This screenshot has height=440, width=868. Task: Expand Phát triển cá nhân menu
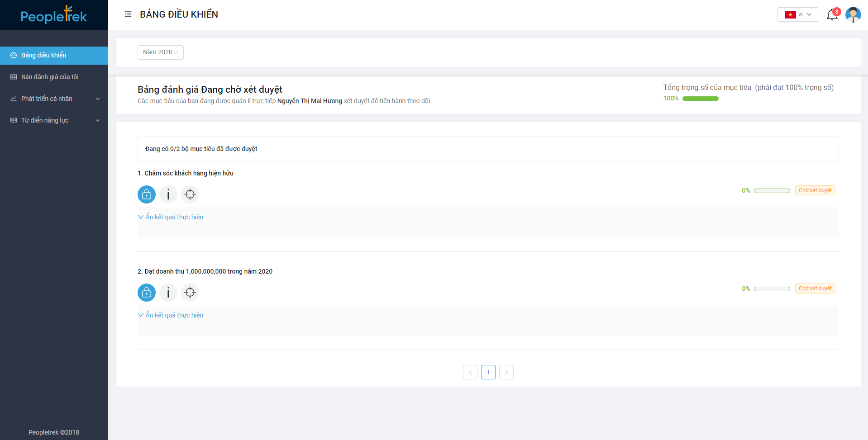click(54, 99)
